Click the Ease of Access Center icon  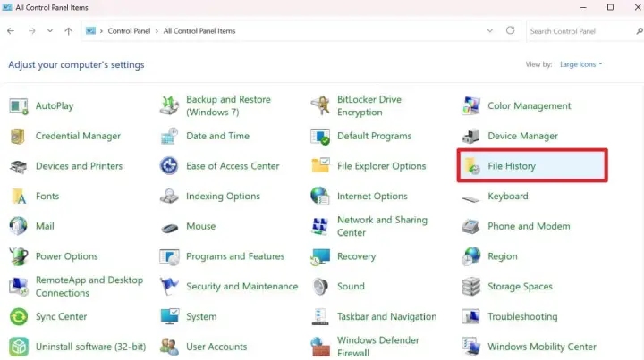click(x=169, y=166)
